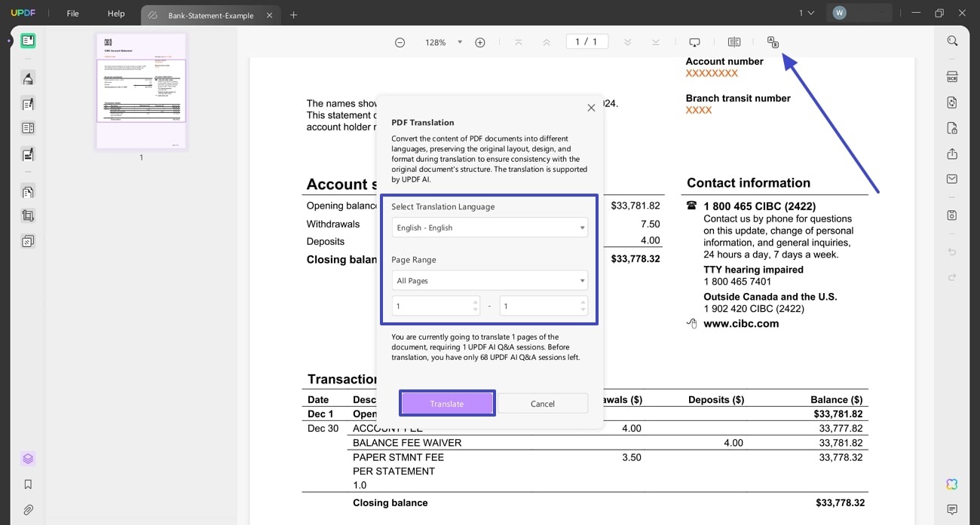The width and height of the screenshot is (980, 525).
Task: Undo the last action
Action: 952,252
